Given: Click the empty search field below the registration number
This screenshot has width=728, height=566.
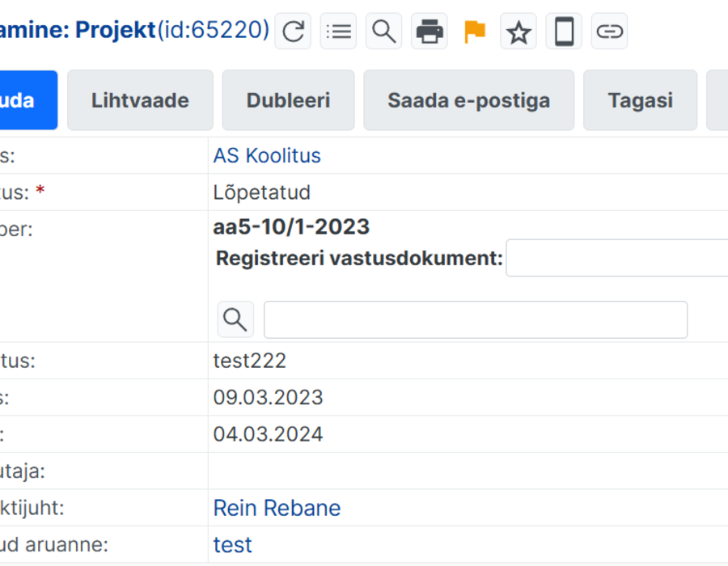Looking at the screenshot, I should [476, 319].
